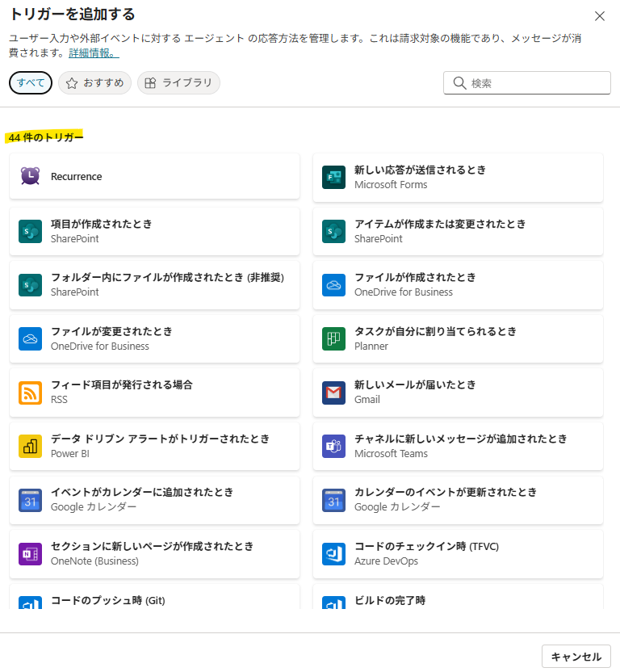Click the Planner icon

point(333,338)
